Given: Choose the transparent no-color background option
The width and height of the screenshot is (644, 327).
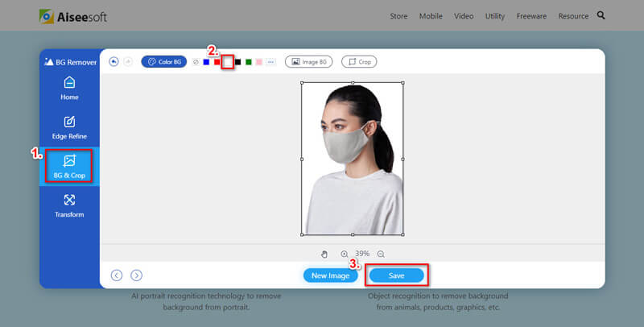Looking at the screenshot, I should (196, 62).
